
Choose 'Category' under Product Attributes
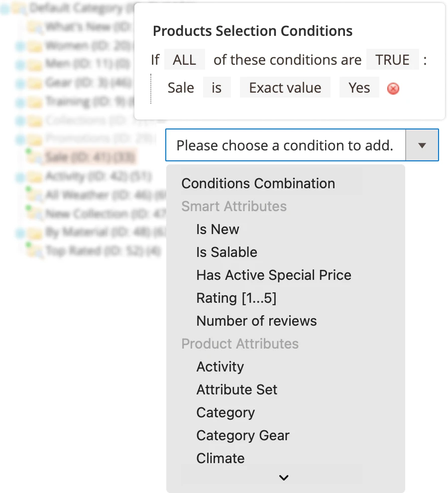pos(225,412)
